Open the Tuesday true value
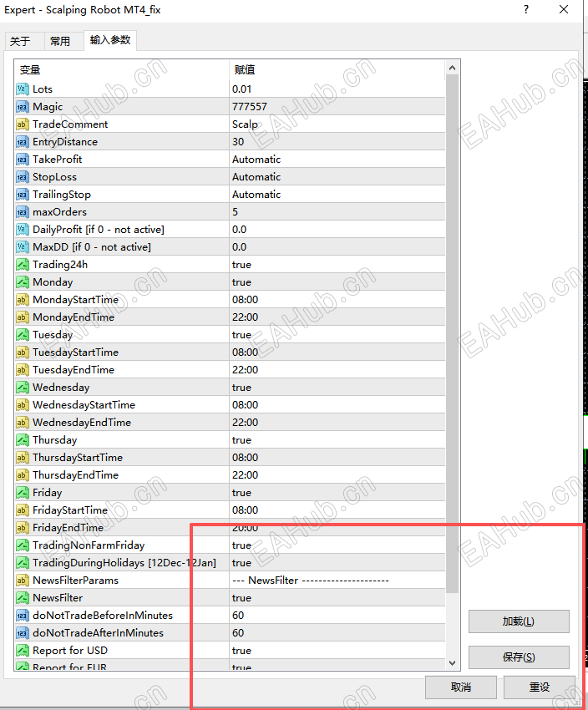Screen dimensions: 588x710 (x=241, y=335)
